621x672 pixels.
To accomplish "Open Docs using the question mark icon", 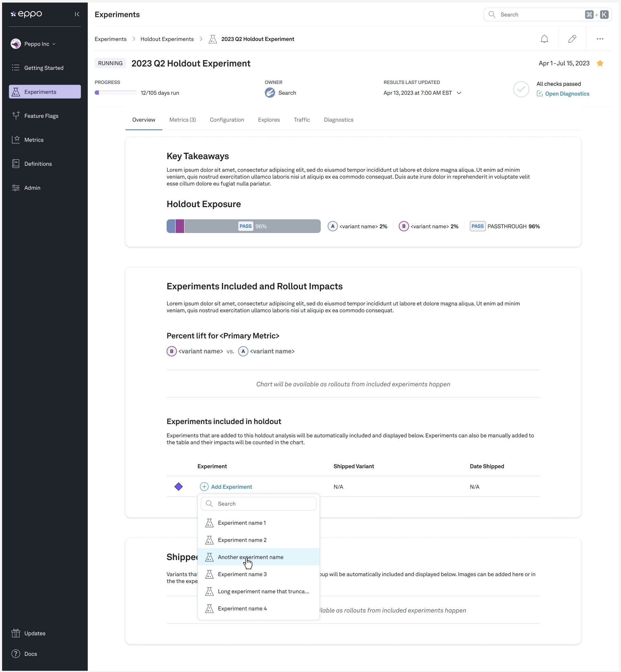I will coord(31,654).
